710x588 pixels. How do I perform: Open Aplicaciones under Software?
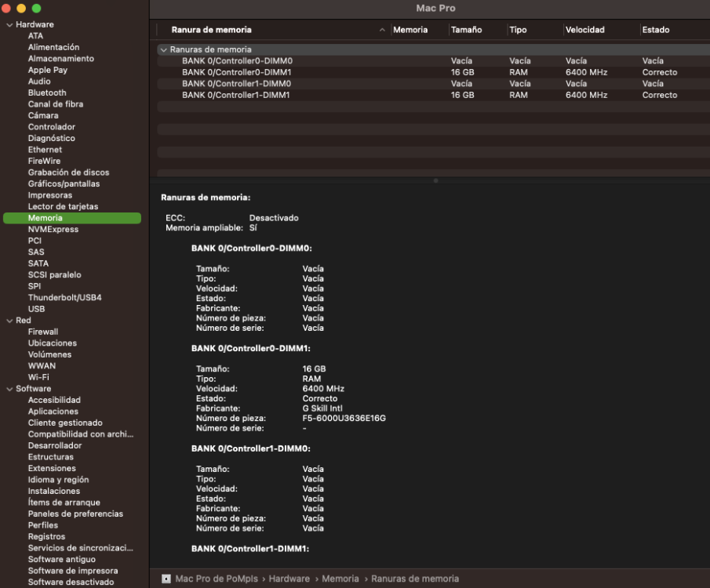pos(53,412)
